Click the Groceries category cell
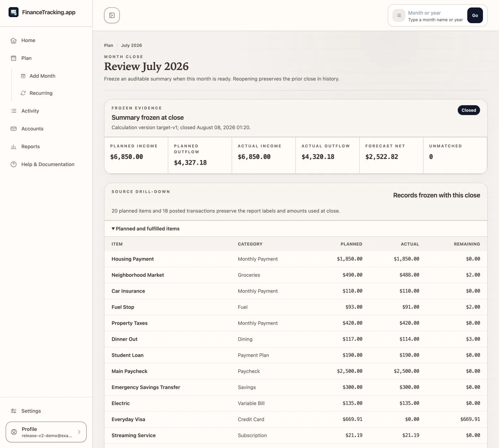499x448 pixels. [249, 275]
